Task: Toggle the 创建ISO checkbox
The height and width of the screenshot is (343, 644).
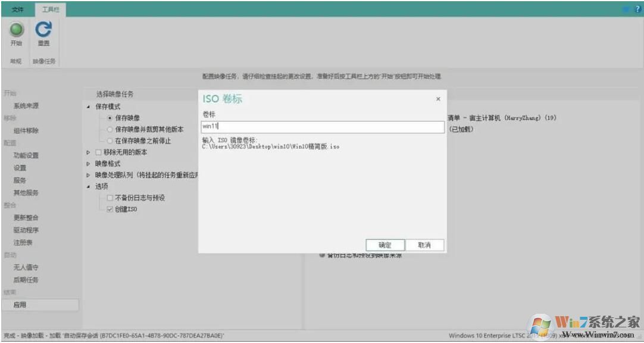Action: (x=110, y=210)
